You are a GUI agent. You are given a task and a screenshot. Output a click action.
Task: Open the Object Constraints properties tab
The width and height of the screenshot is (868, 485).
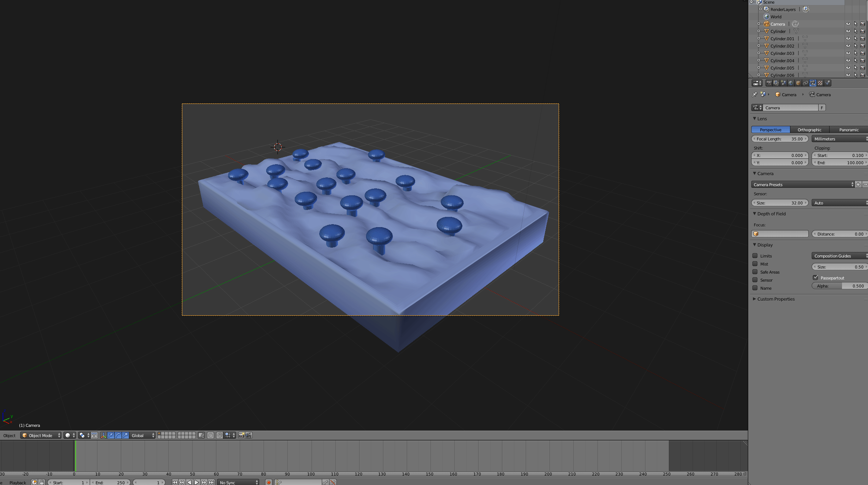805,83
